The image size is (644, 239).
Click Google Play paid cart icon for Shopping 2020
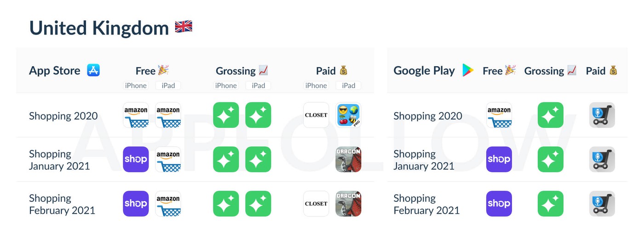tap(602, 115)
